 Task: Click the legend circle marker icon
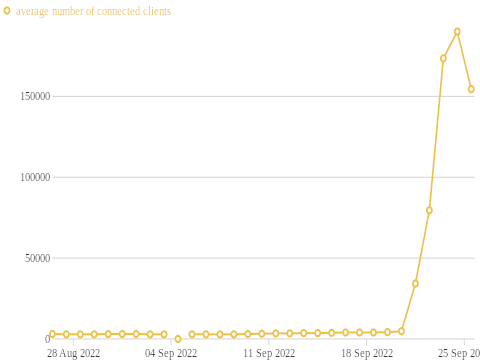tap(7, 11)
